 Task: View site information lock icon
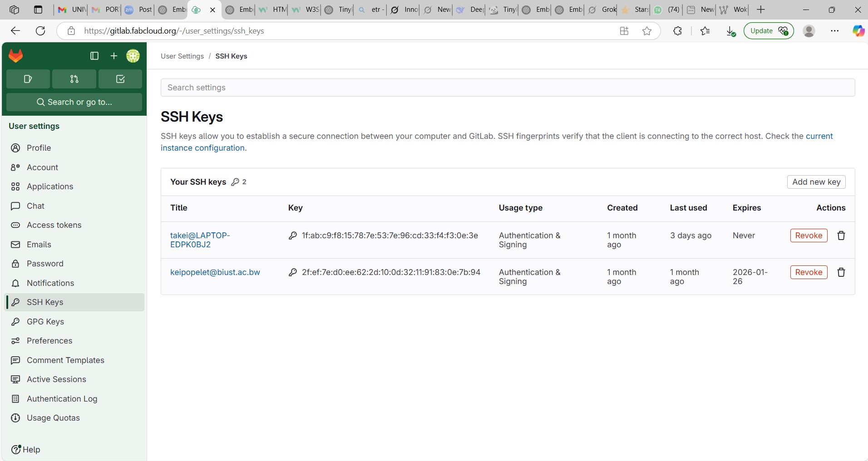71,31
